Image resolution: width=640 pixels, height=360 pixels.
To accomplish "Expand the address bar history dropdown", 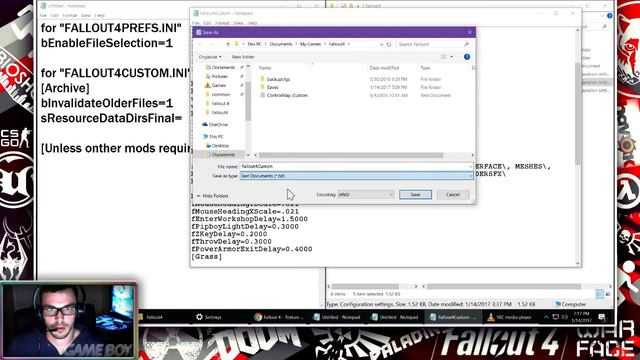I will click(381, 44).
